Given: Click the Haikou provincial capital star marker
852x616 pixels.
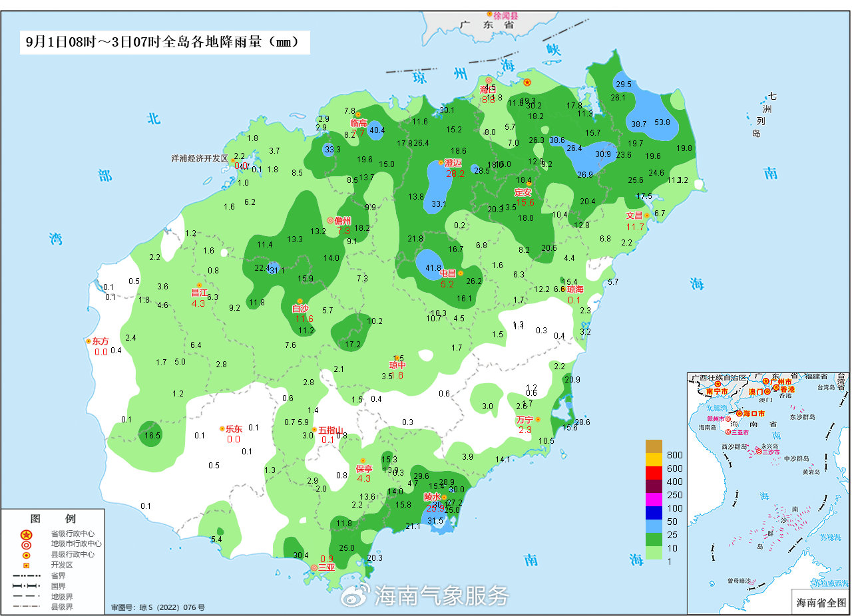Looking at the screenshot, I should 527,82.
